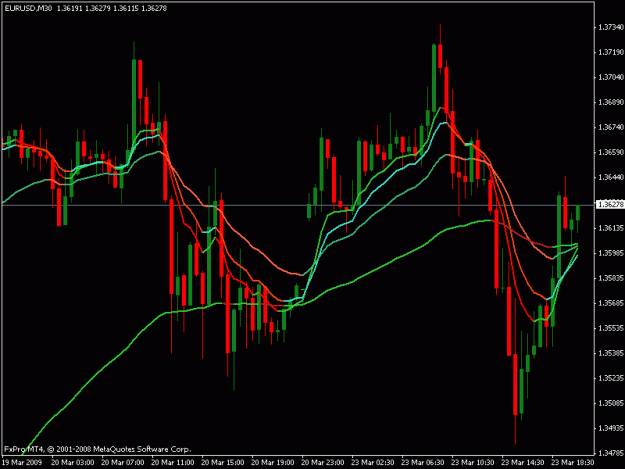625x469 pixels.
Task: Click the 20 Mar 11:00 time label
Action: tap(173, 463)
